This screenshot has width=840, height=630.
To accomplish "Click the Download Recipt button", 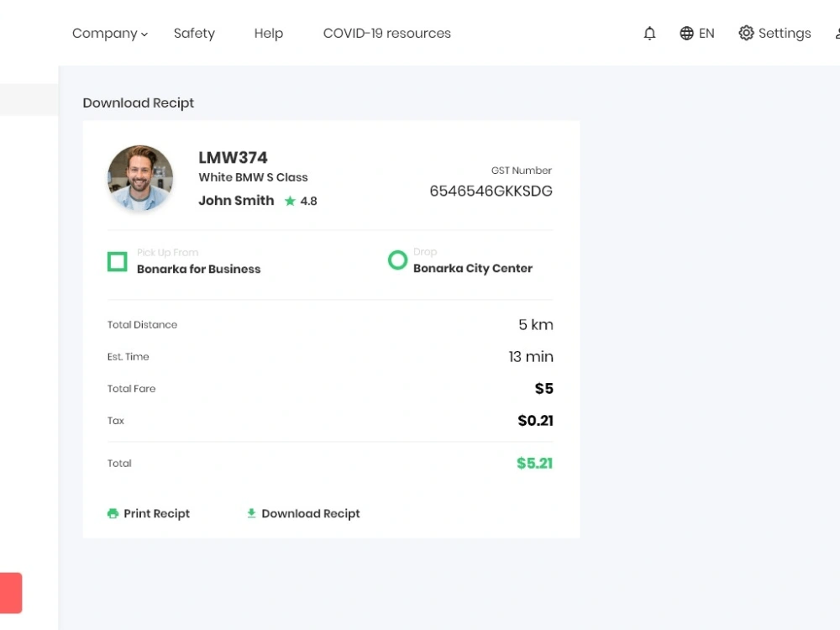I will (x=303, y=513).
